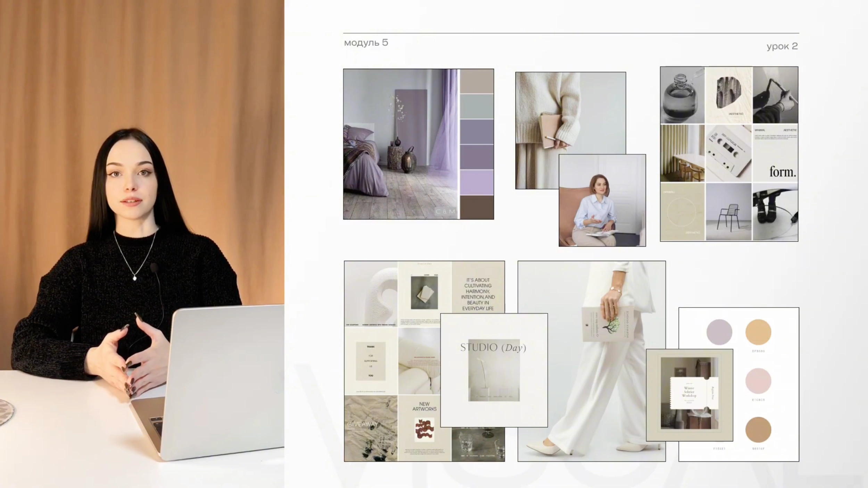Click the 'form.' typography tile
This screenshot has height=488, width=868.
(775, 153)
